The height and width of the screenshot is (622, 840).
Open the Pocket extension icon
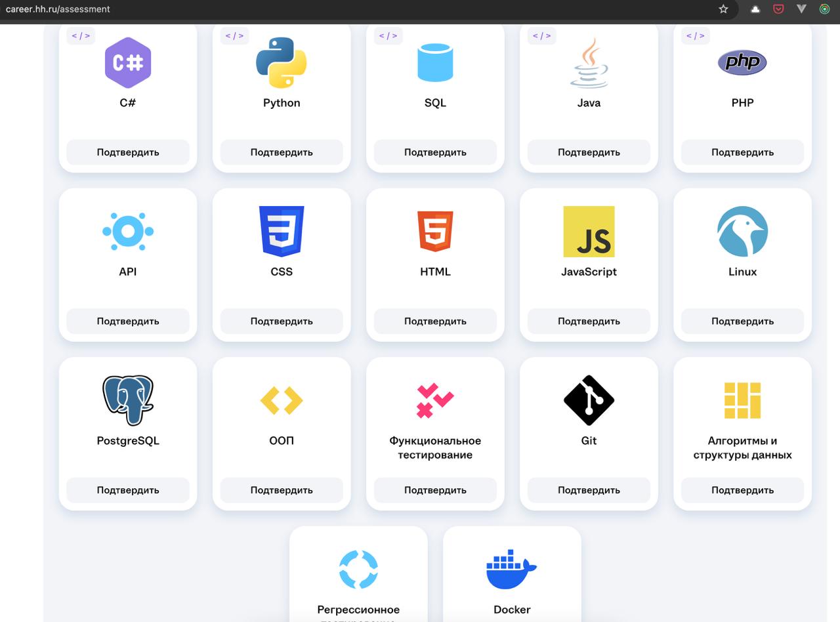(778, 9)
